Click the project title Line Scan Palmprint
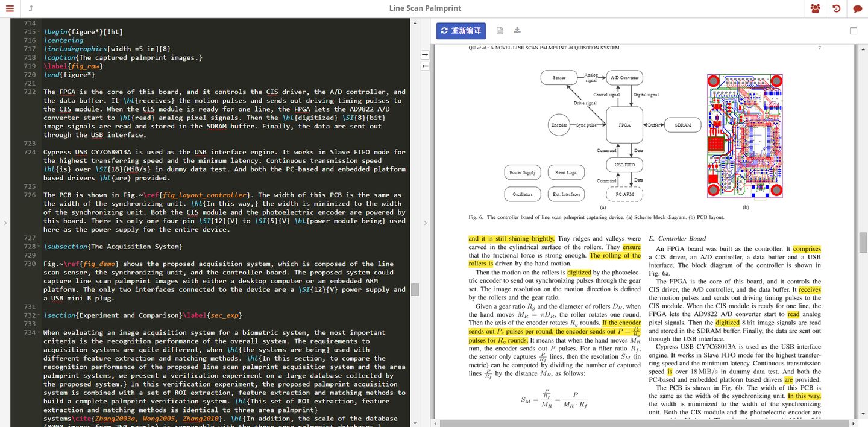Viewport: 868px width, 427px height. 425,8
